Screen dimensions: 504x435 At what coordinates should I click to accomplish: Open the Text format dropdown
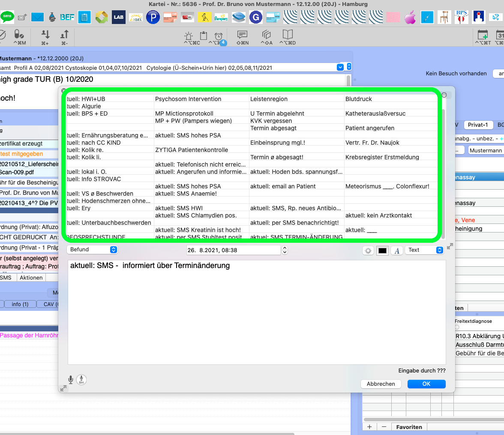pos(425,250)
